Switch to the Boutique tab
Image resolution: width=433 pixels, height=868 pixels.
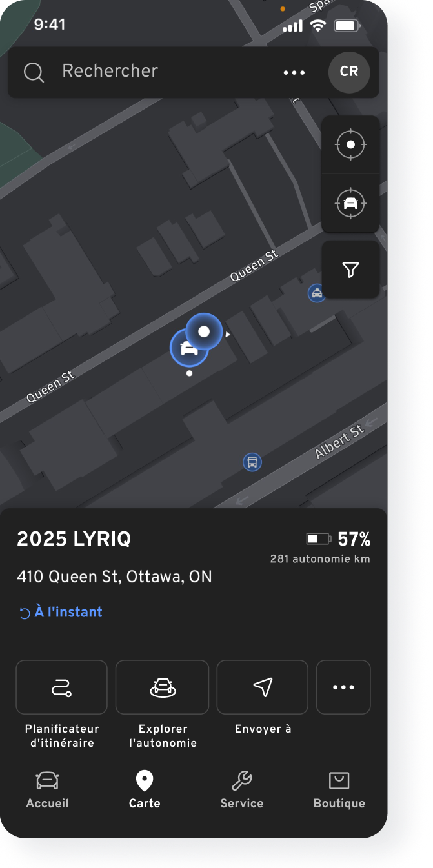(x=338, y=788)
